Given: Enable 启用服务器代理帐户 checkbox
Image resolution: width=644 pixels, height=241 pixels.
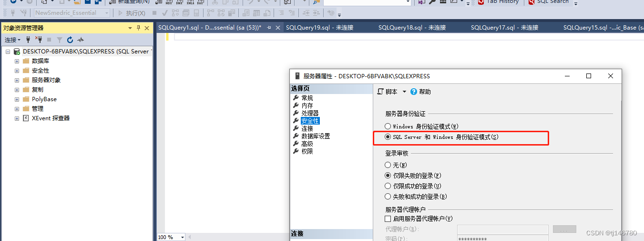Looking at the screenshot, I should tap(388, 219).
